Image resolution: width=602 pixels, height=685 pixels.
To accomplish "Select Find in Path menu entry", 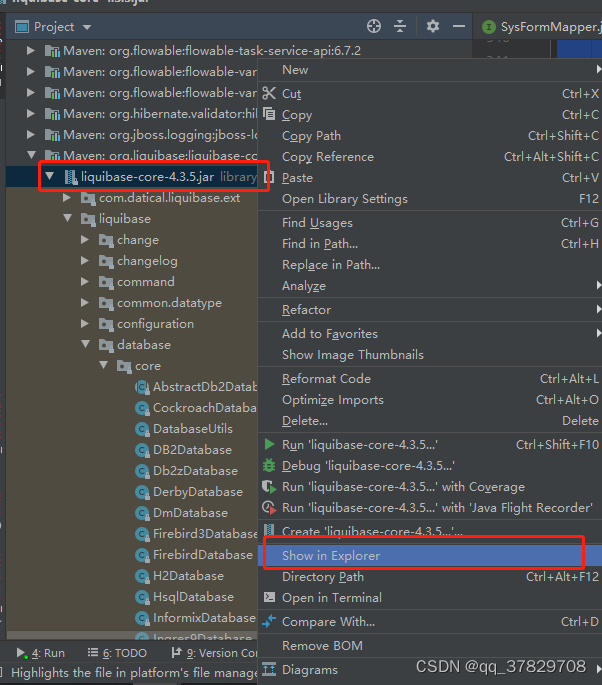I will click(430, 243).
